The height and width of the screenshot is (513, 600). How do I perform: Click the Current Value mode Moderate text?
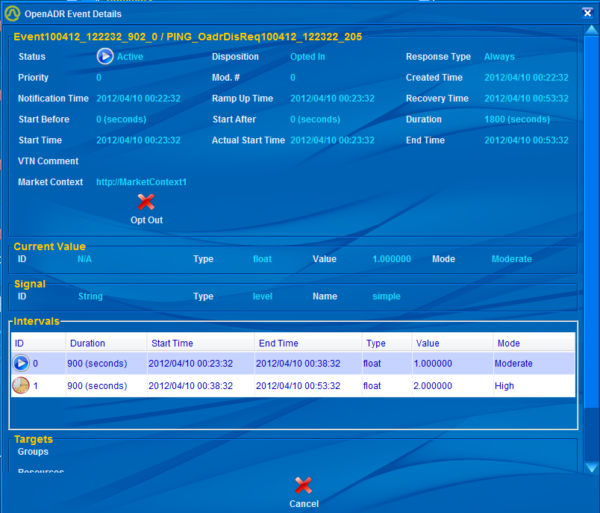click(512, 259)
